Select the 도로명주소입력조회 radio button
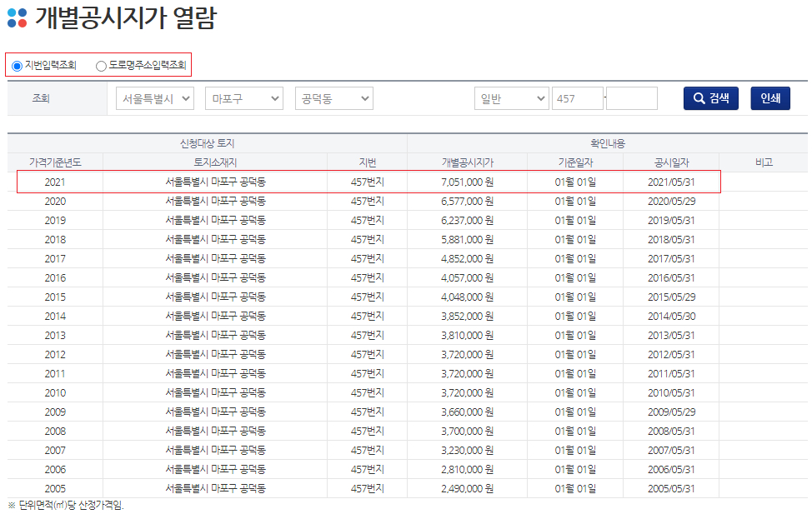The width and height of the screenshot is (812, 524). [101, 66]
